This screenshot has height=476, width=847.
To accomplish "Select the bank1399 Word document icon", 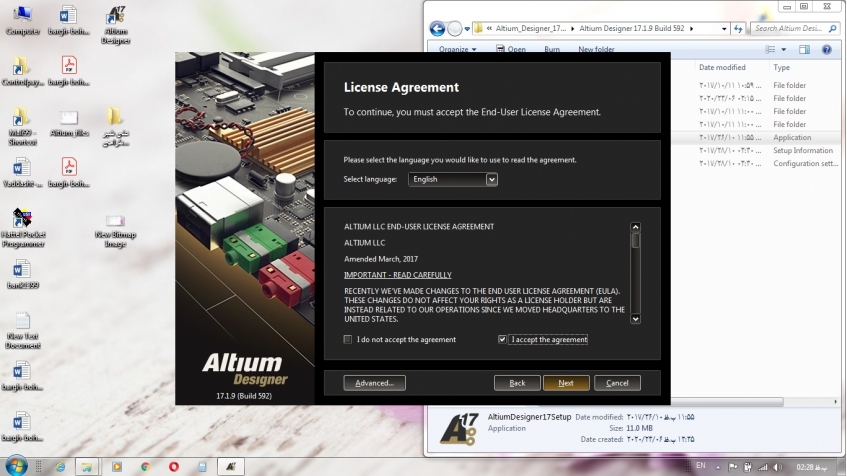I will click(22, 274).
